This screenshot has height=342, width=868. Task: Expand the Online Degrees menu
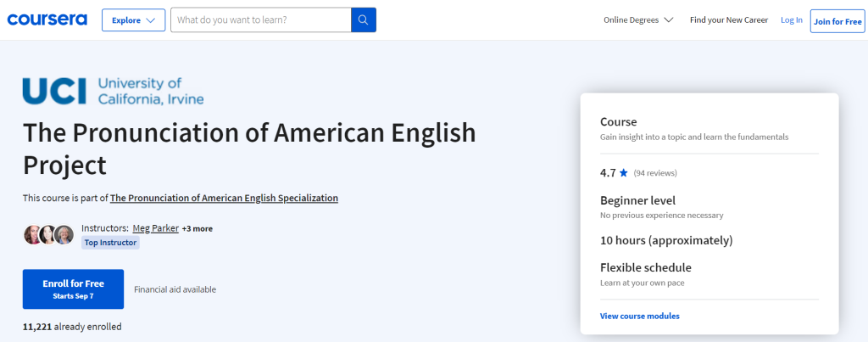tap(638, 20)
